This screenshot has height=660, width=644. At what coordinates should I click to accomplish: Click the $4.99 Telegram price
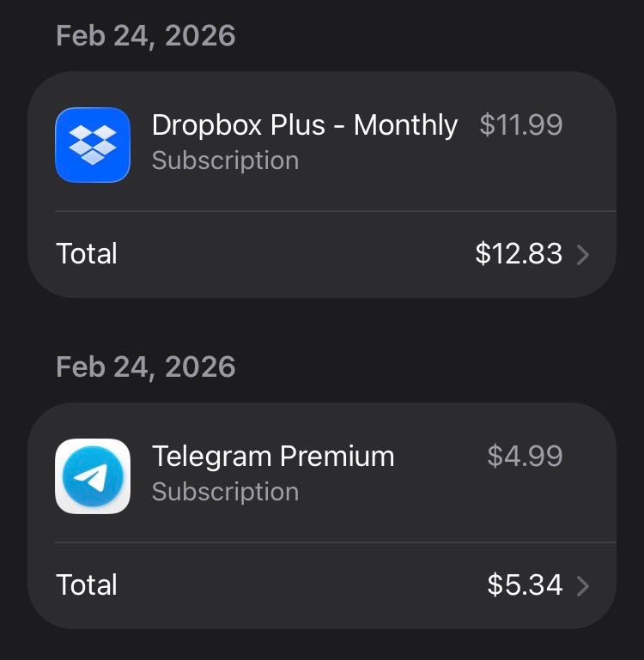point(525,457)
